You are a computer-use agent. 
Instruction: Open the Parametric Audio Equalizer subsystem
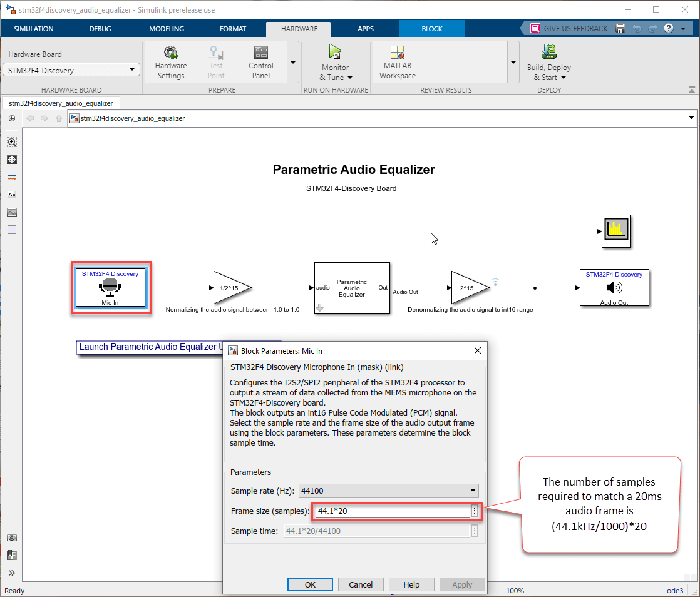(x=352, y=288)
